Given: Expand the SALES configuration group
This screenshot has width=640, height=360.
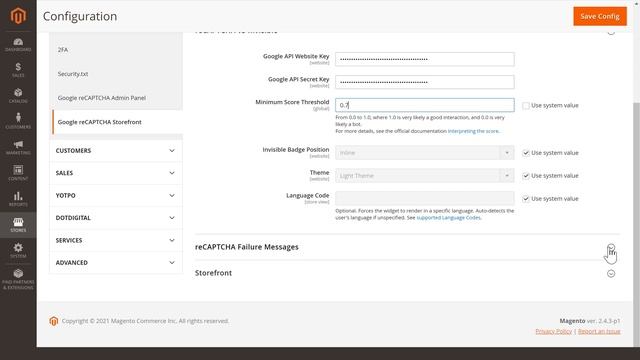Looking at the screenshot, I should point(116,173).
